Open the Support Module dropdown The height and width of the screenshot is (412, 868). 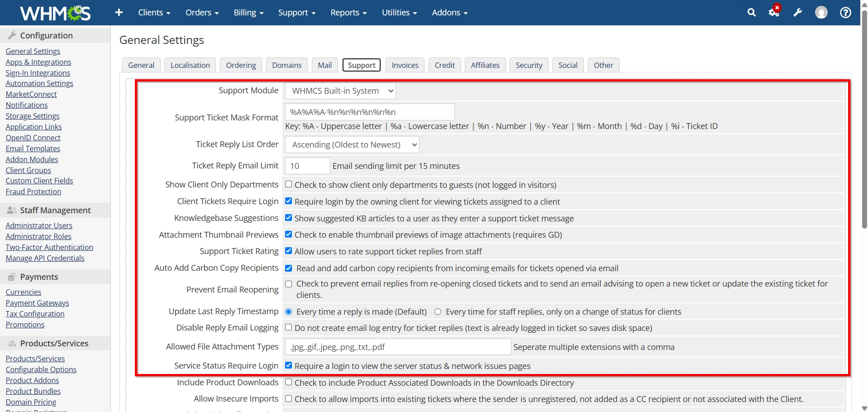pyautogui.click(x=340, y=91)
